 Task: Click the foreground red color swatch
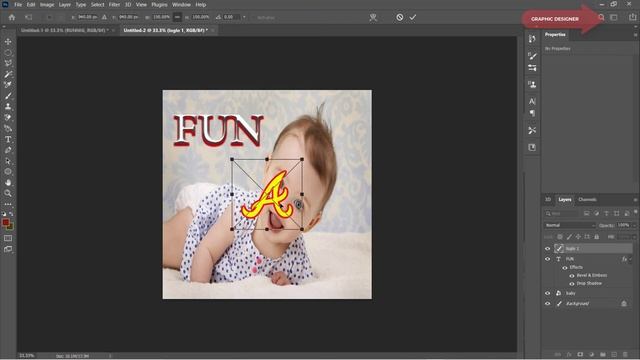click(5, 222)
